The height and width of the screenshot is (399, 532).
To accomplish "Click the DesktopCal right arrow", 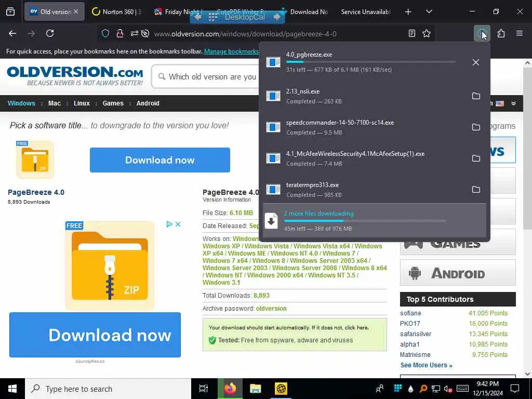I will tap(277, 17).
